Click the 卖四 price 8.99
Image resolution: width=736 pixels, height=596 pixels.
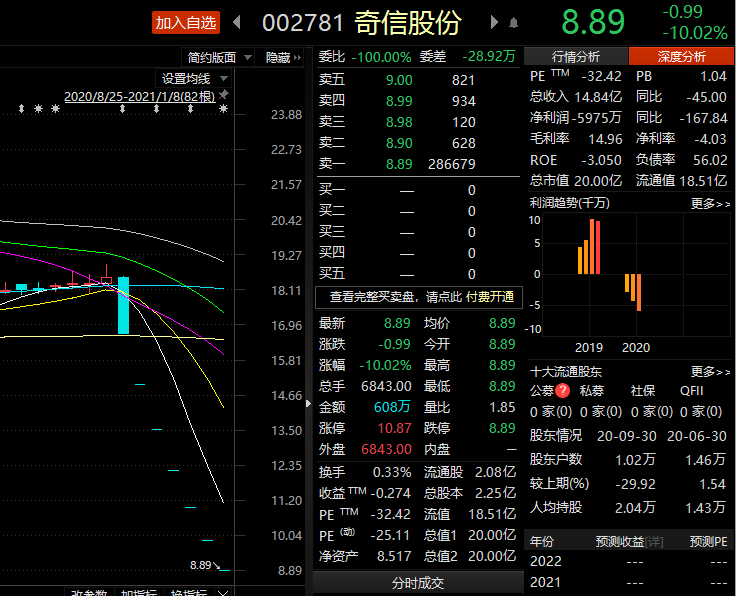[399, 101]
